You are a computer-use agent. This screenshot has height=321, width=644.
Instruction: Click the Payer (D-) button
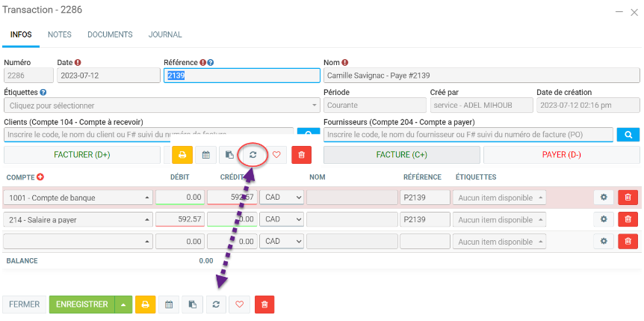pos(561,155)
